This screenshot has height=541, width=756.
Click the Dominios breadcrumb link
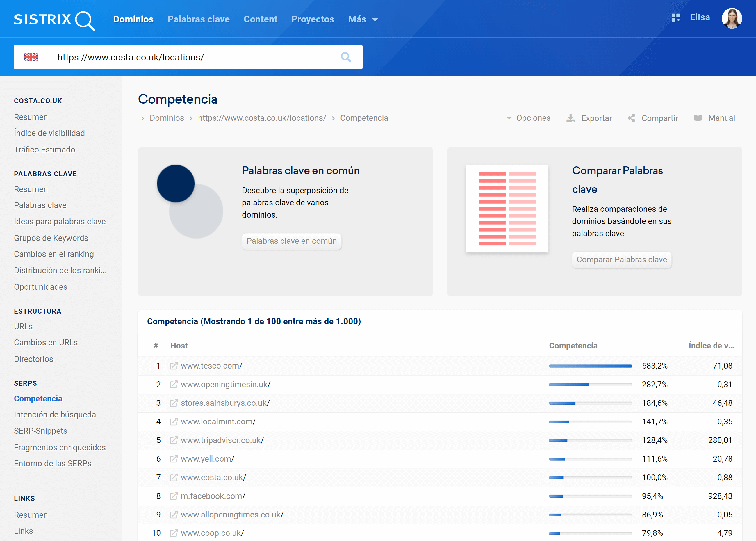[x=167, y=118]
